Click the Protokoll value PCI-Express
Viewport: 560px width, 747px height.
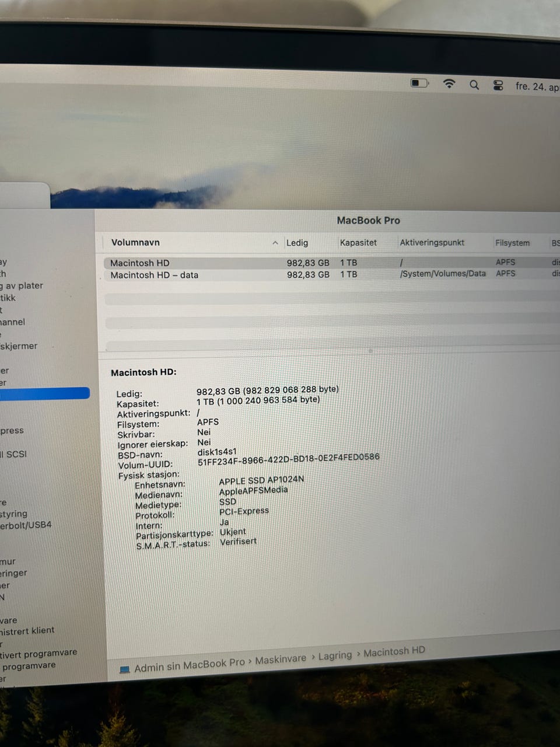tap(244, 511)
